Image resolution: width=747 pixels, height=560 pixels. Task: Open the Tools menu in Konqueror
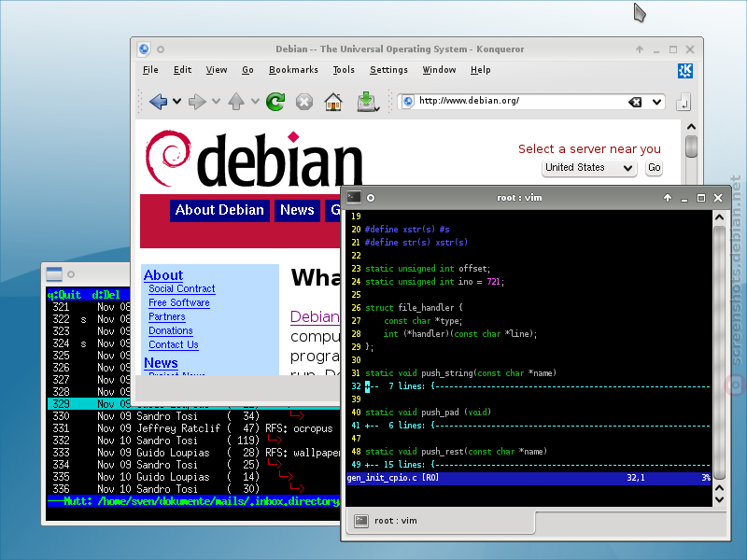(x=344, y=70)
